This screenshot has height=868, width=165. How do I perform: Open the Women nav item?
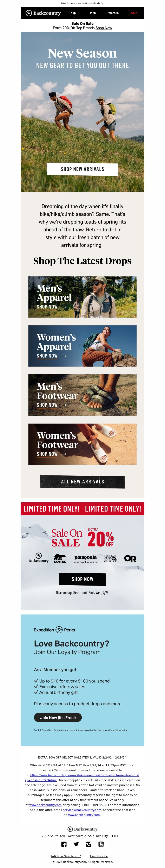click(x=113, y=13)
